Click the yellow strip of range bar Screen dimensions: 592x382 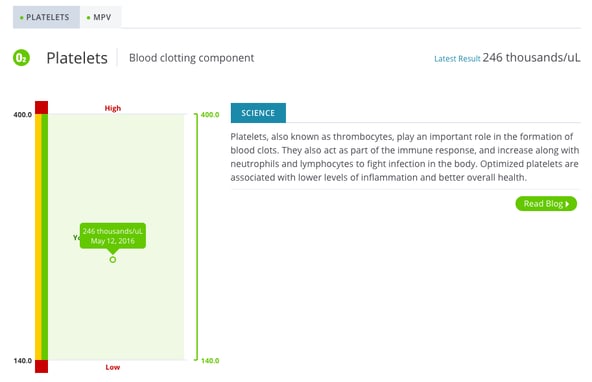(38, 237)
